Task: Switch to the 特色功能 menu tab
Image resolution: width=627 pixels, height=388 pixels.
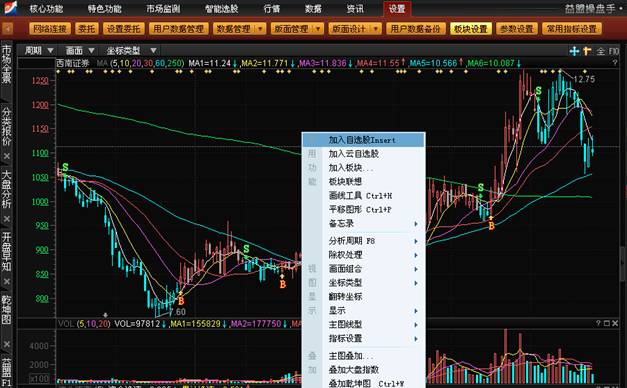Action: pyautogui.click(x=105, y=8)
